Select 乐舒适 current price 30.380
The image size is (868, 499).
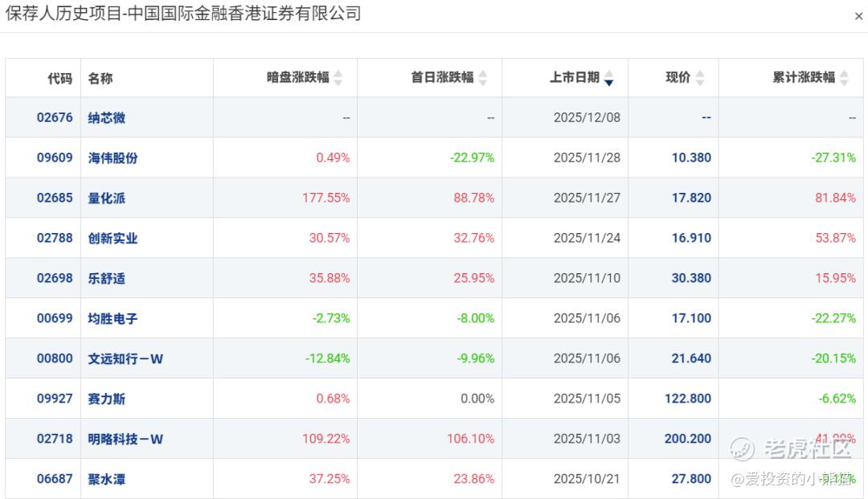click(691, 278)
